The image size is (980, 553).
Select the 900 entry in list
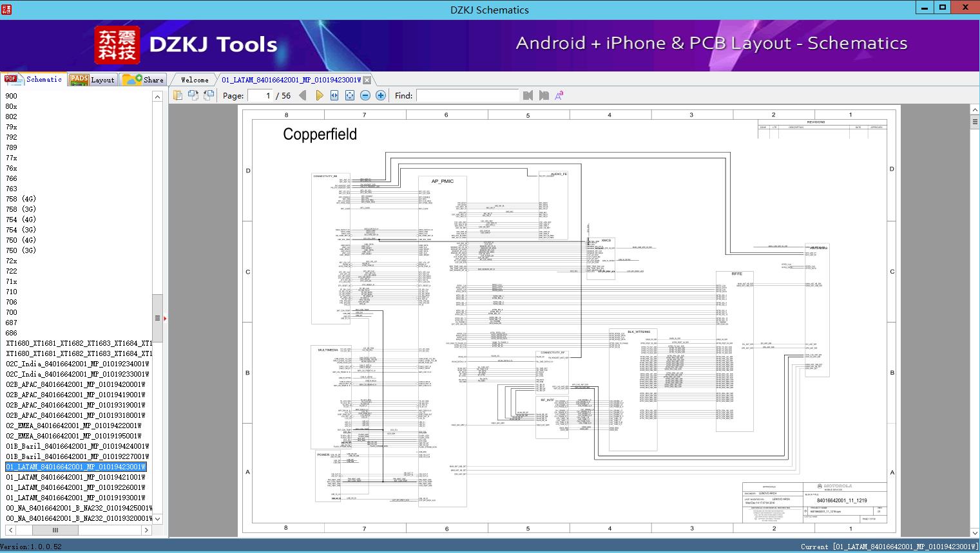pyautogui.click(x=12, y=96)
